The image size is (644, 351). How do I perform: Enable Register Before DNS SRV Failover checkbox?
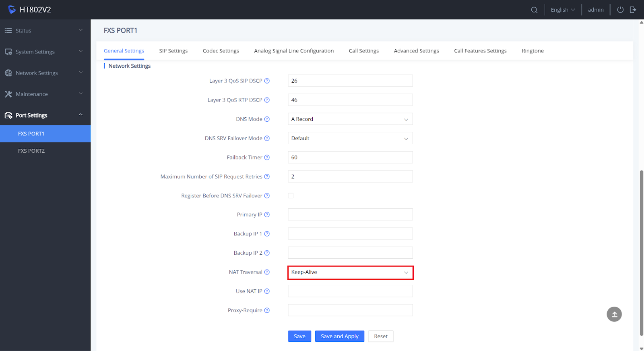291,195
